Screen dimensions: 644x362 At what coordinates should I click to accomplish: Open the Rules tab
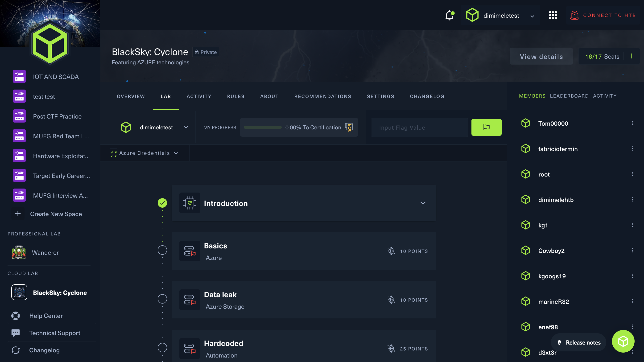(x=235, y=96)
